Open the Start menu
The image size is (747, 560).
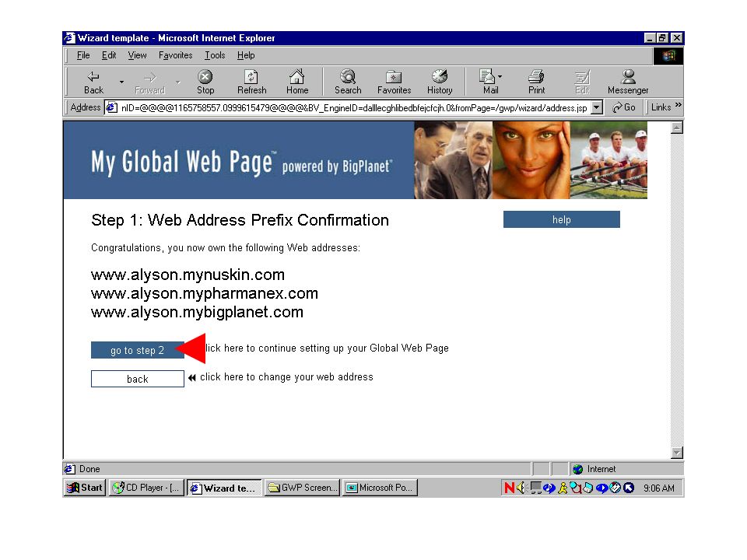[x=84, y=488]
